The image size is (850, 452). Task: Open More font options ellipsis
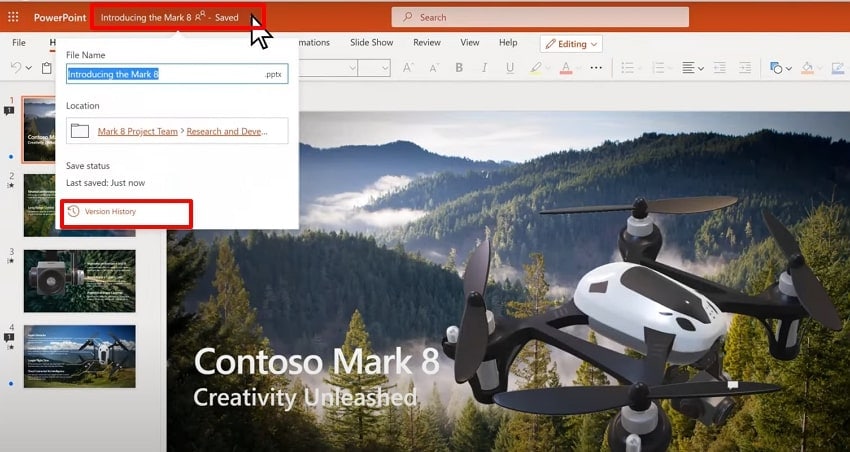(596, 68)
